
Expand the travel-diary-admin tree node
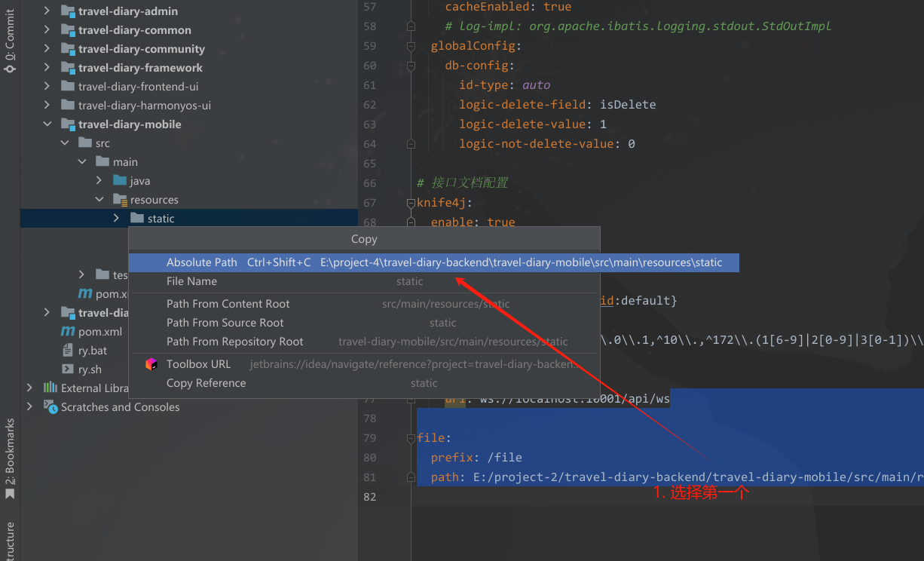click(x=47, y=11)
